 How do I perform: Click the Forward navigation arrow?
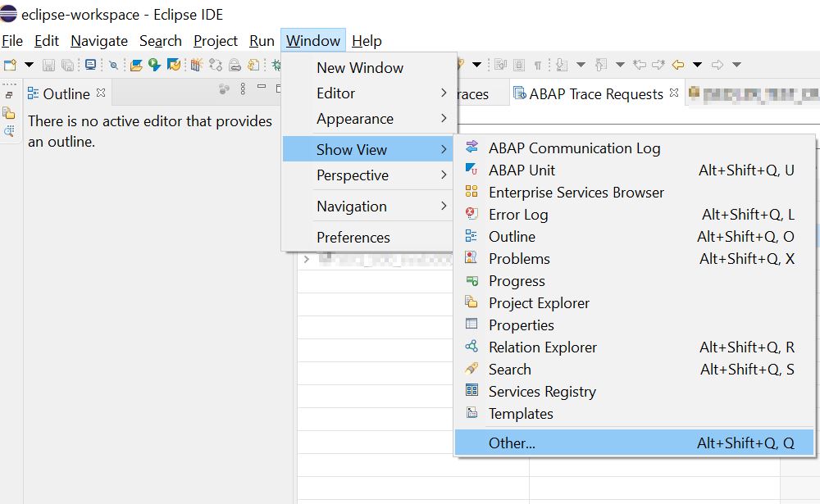(717, 64)
